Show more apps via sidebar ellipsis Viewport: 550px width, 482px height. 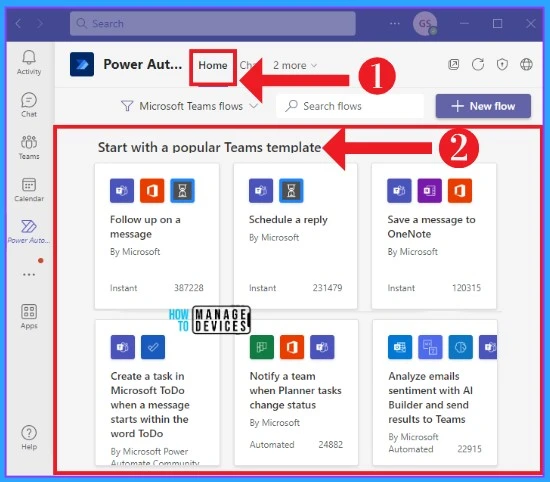click(x=29, y=274)
